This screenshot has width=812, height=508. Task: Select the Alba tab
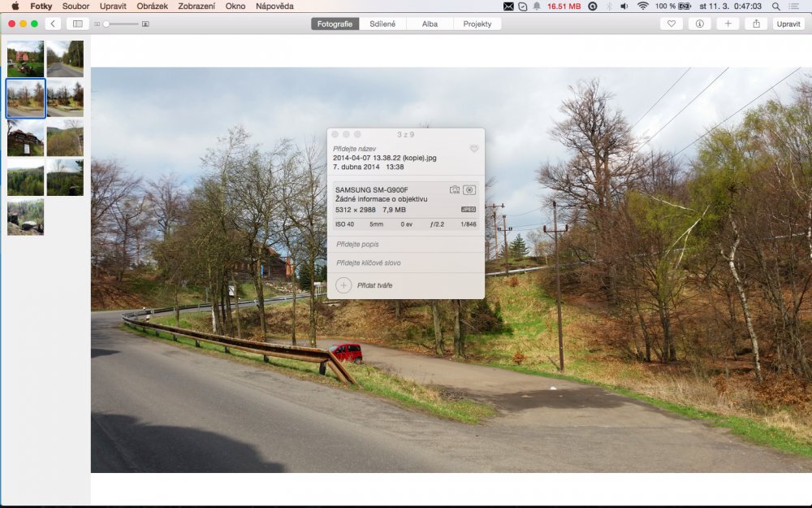[430, 24]
